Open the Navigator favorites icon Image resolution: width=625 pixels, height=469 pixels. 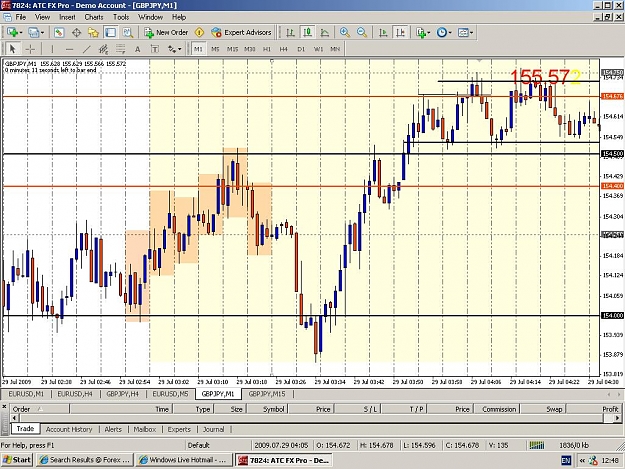click(93, 33)
